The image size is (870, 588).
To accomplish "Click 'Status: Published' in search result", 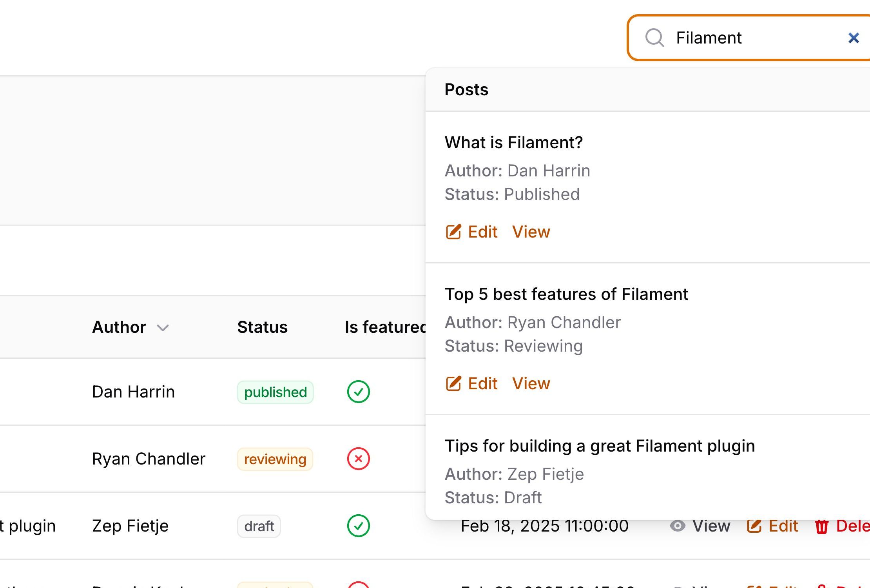I will (512, 194).
